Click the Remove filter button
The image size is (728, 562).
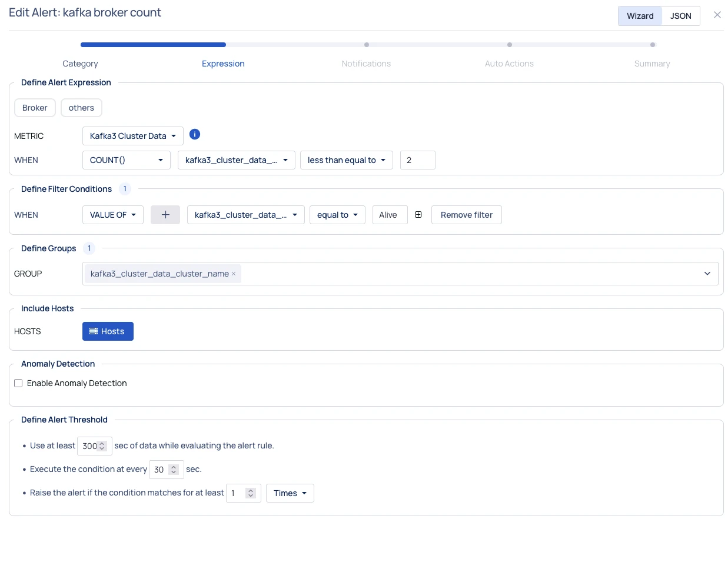tap(466, 215)
